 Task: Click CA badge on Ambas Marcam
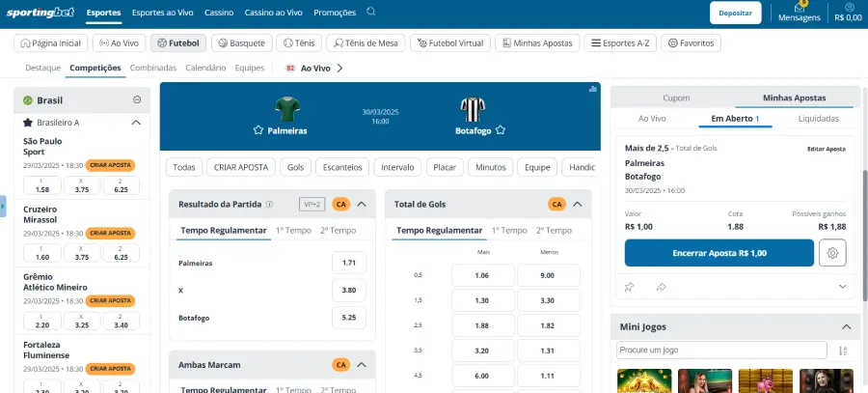point(341,365)
